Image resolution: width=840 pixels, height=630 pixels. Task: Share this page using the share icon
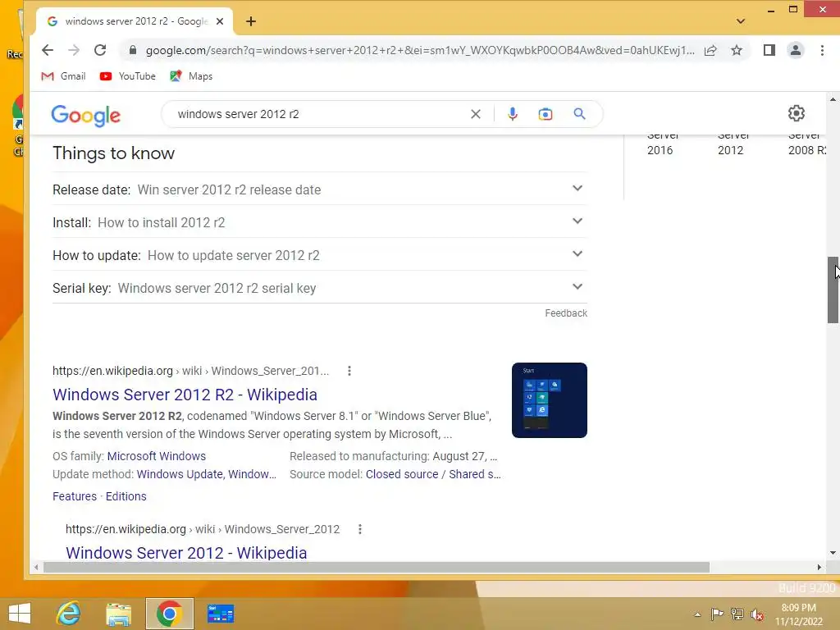tap(710, 50)
